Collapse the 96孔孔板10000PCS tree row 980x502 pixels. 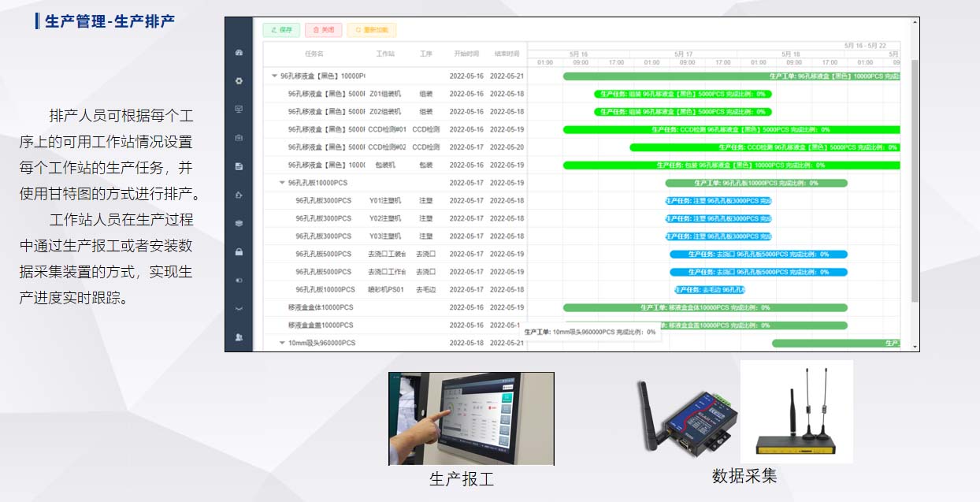[x=282, y=183]
